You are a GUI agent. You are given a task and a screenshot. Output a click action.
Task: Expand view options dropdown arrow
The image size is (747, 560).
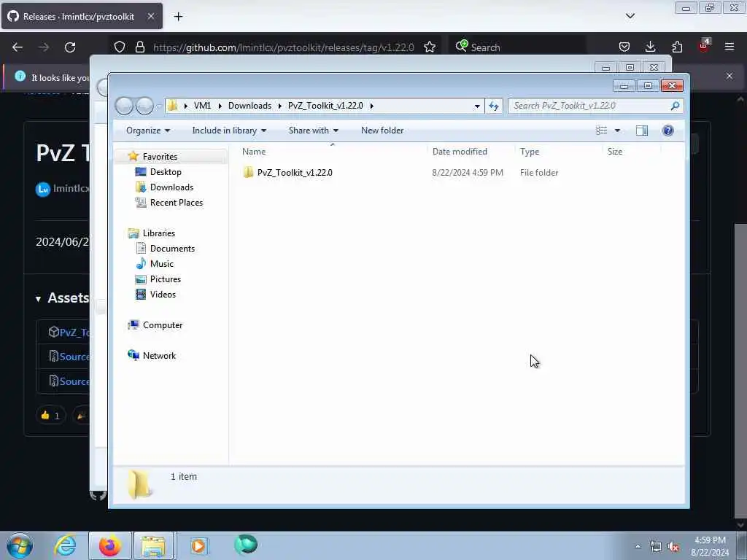(617, 131)
